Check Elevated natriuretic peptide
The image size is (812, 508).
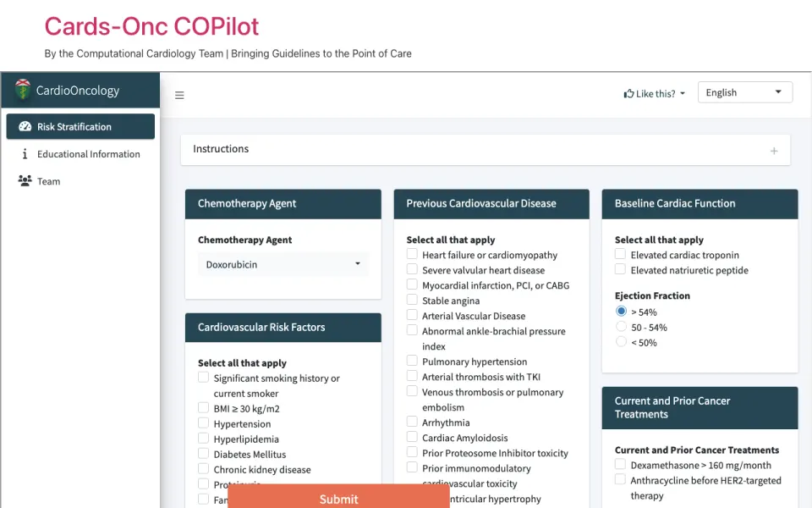click(x=620, y=269)
